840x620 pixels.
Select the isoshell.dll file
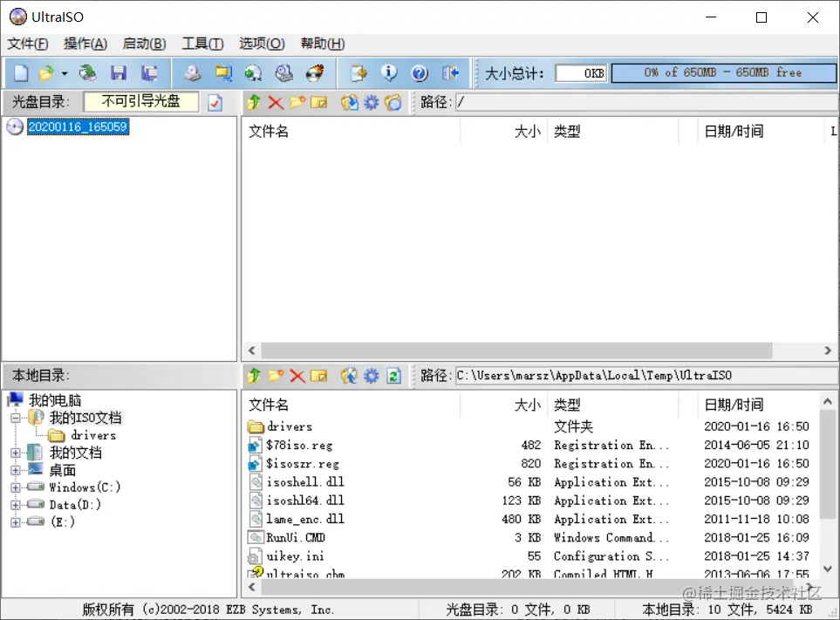pyautogui.click(x=305, y=482)
